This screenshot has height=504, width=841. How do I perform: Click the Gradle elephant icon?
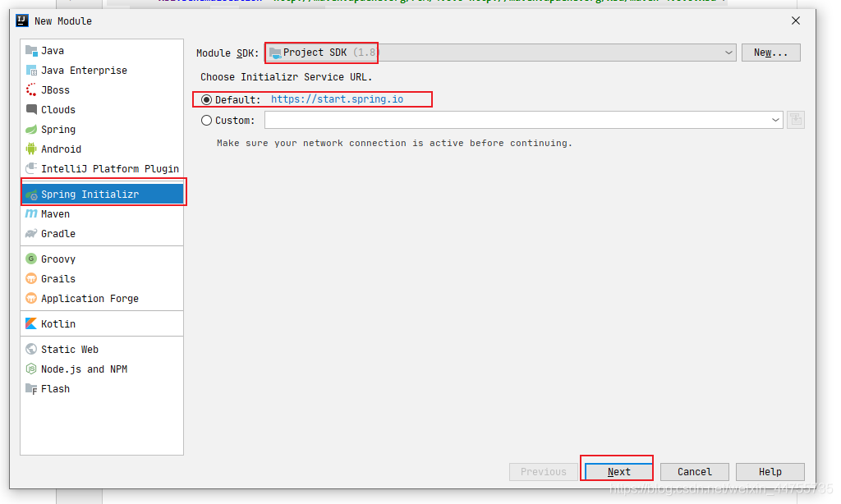31,233
